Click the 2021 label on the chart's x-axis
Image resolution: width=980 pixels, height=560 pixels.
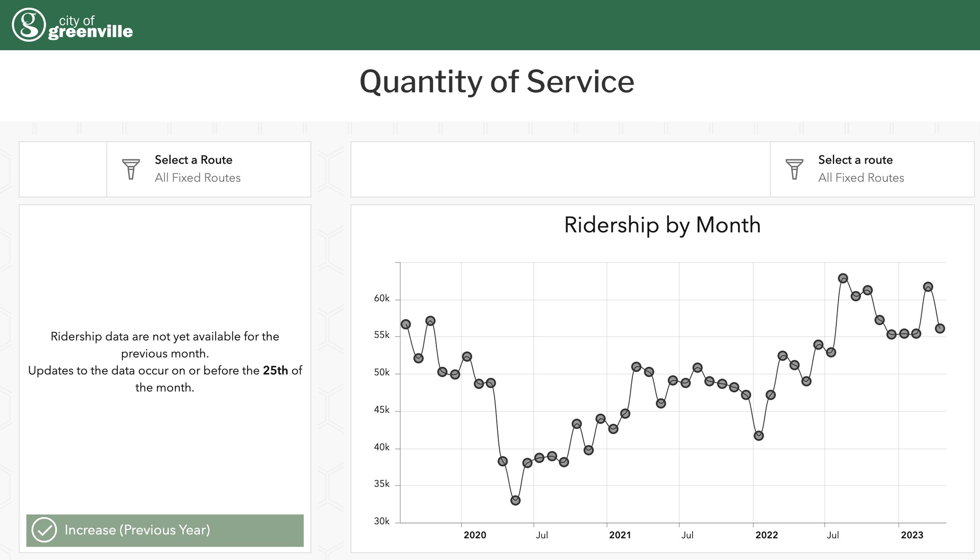pos(620,535)
